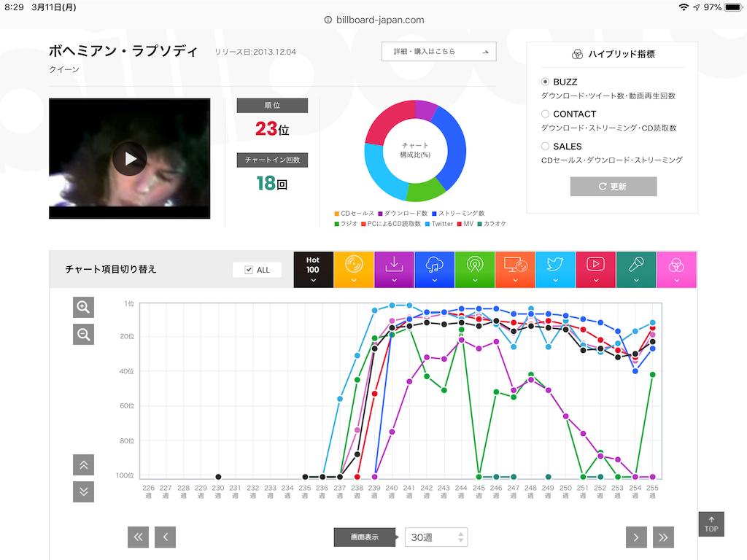747x560 pixels.
Task: Click the zoom in magnifier icon
Action: coord(83,307)
